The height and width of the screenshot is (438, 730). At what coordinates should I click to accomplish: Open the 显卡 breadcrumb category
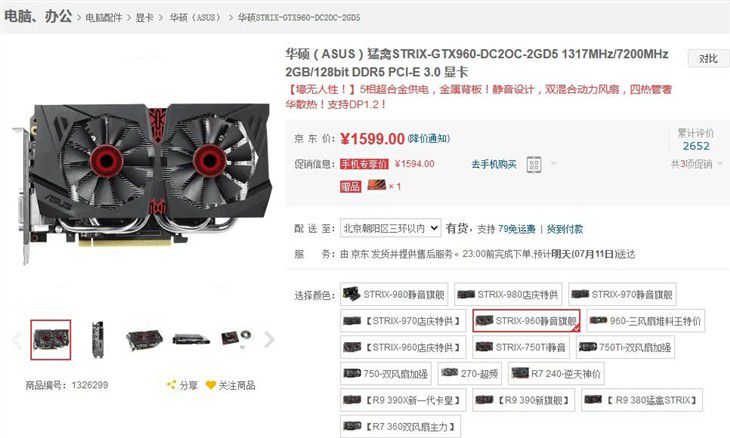click(144, 18)
